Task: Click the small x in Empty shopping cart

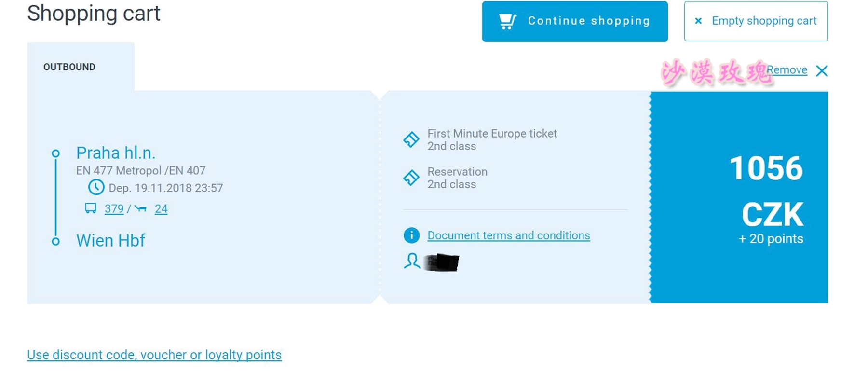Action: coord(698,21)
